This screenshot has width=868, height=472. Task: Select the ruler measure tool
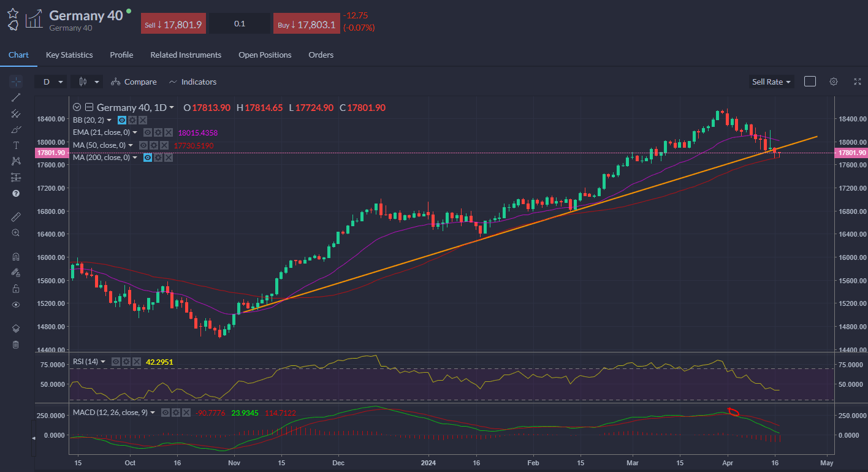(16, 216)
